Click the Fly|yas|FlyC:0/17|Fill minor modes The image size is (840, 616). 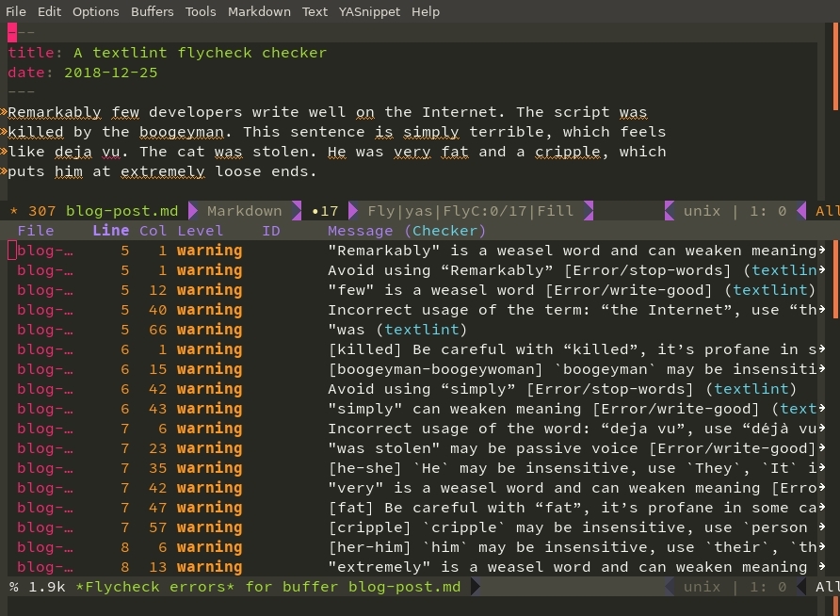click(x=470, y=211)
